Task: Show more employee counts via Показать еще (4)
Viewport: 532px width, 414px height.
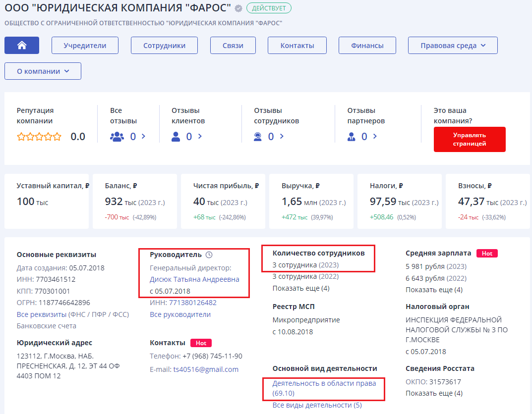Action: (300, 288)
